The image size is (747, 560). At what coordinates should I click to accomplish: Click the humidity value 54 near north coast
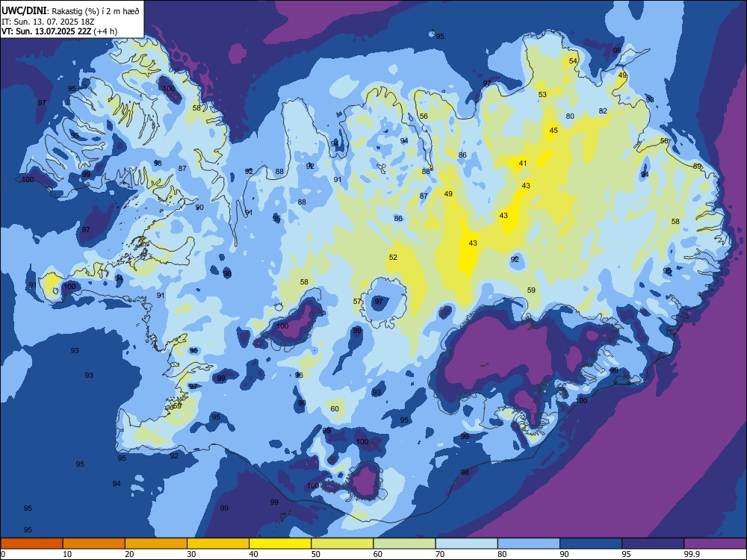573,61
